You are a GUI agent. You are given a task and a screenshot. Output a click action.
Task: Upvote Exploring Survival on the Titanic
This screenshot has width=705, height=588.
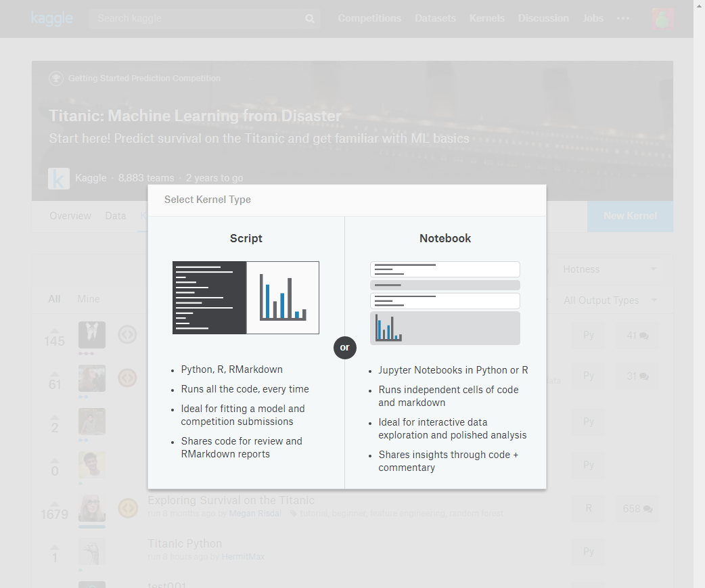[x=54, y=503]
